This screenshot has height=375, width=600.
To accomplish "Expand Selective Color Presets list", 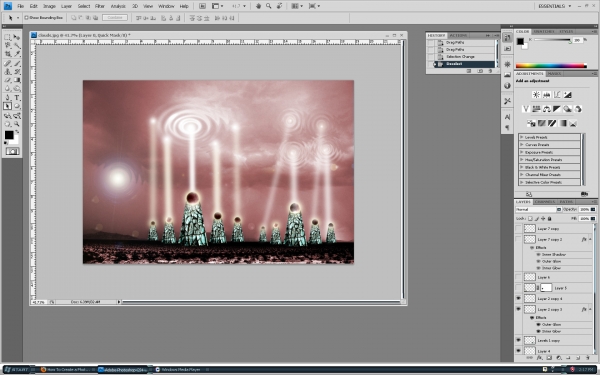I will 522,182.
